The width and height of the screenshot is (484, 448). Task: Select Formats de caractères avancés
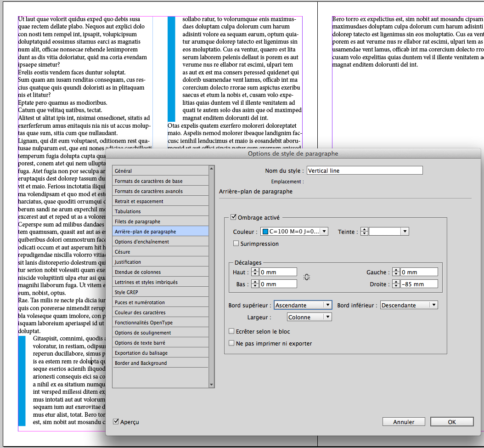tap(161, 191)
